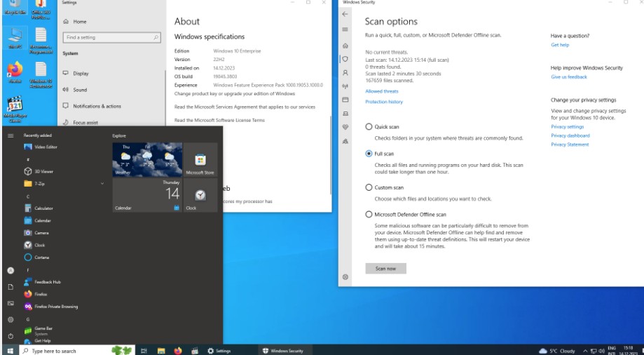The image size is (644, 355).
Task: Open the Calendar tile showing Thursday 14
Action: click(147, 195)
